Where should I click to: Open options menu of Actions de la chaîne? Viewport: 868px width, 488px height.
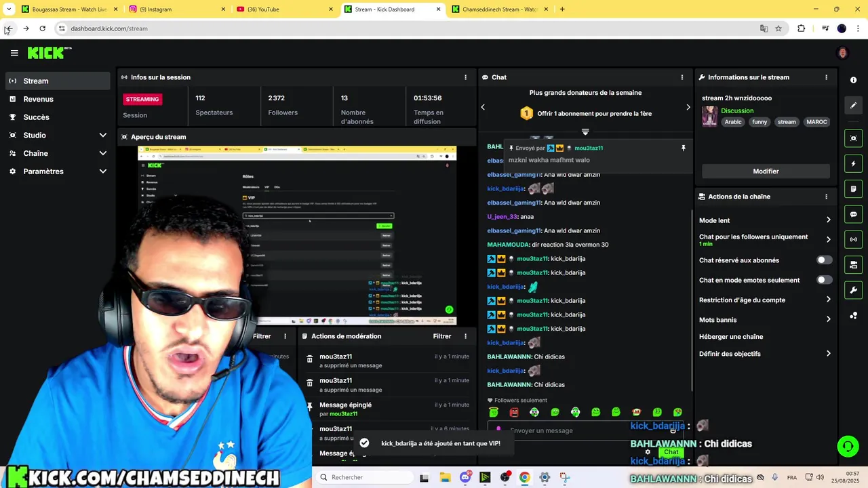(x=826, y=197)
